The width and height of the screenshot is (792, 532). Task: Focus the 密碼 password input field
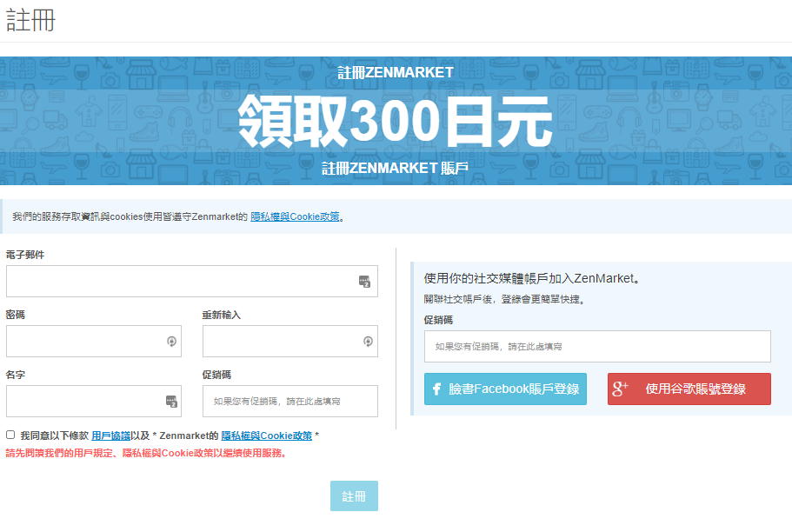tap(93, 342)
